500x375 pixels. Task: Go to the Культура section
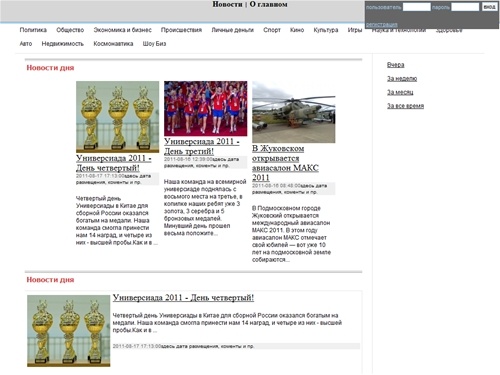[x=326, y=30]
